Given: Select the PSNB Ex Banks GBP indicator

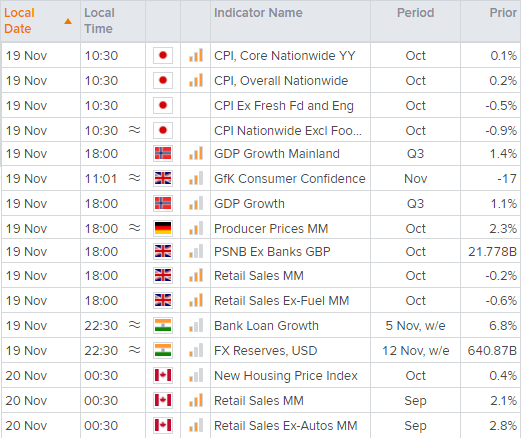Looking at the screenshot, I should pos(272,251).
